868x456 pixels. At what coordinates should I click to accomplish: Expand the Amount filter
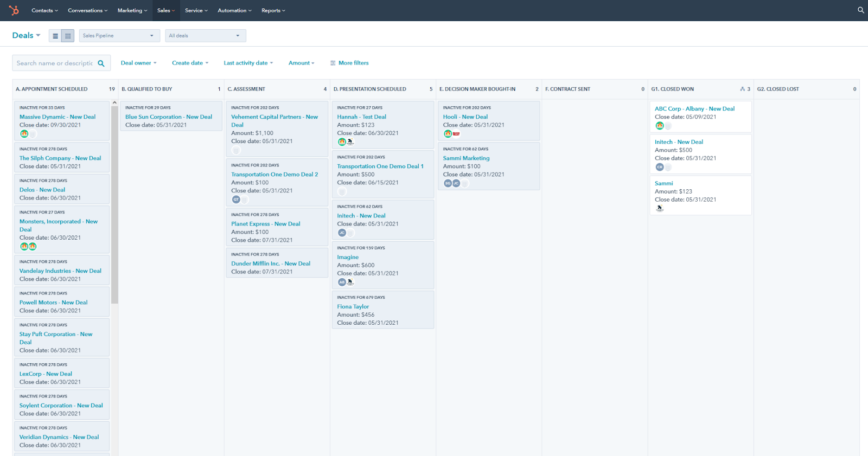(x=302, y=63)
